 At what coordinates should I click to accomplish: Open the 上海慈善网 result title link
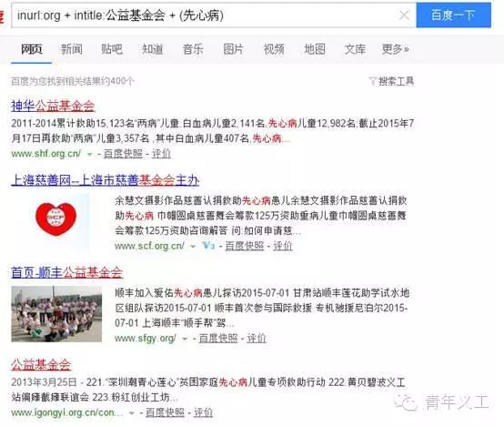(106, 180)
